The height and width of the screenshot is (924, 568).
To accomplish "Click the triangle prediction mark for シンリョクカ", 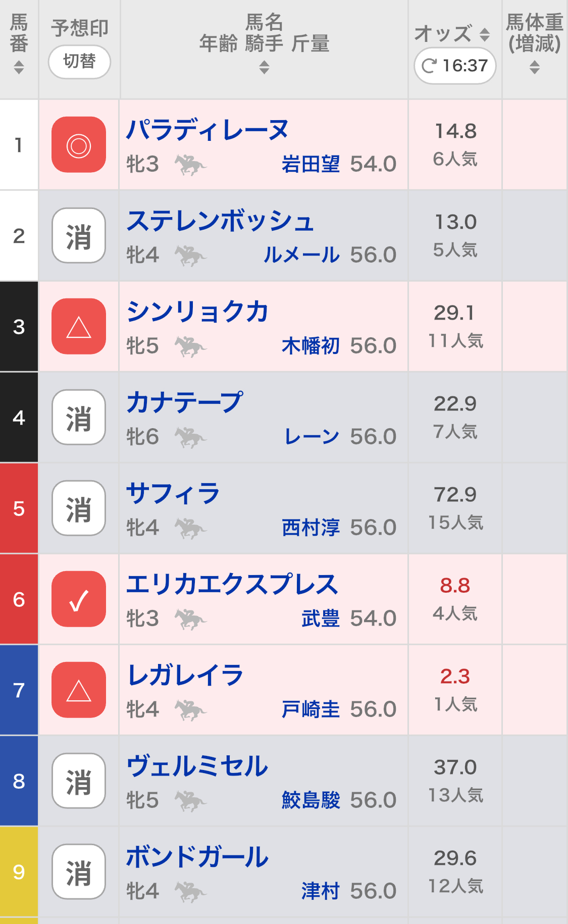I will [x=79, y=327].
